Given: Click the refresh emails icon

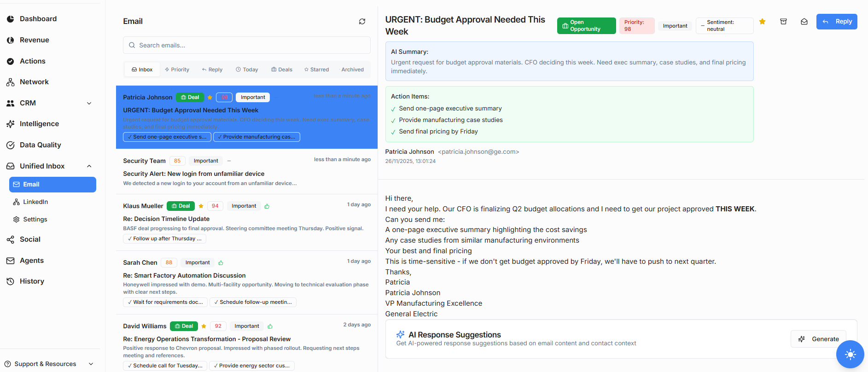Looking at the screenshot, I should pos(362,22).
